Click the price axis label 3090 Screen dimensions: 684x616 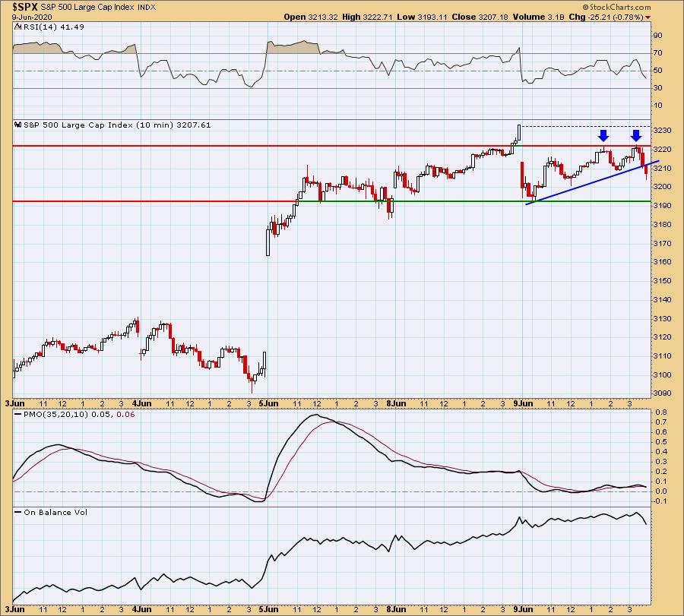662,393
